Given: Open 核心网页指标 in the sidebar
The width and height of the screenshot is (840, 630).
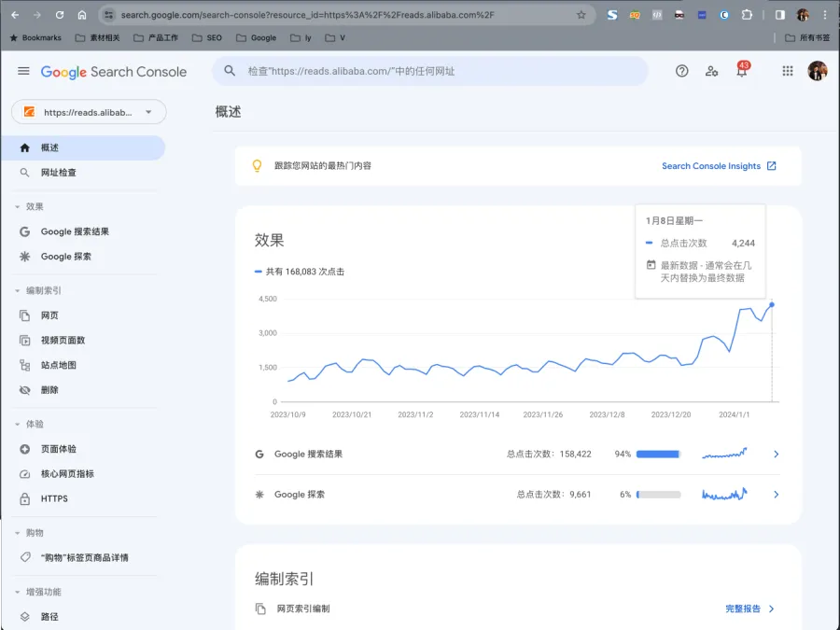Looking at the screenshot, I should coord(83,473).
